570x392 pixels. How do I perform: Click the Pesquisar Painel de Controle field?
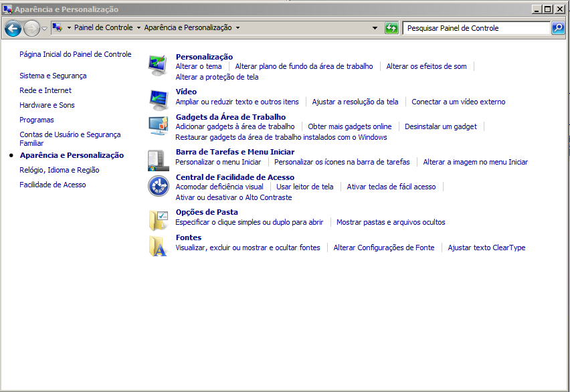point(476,28)
